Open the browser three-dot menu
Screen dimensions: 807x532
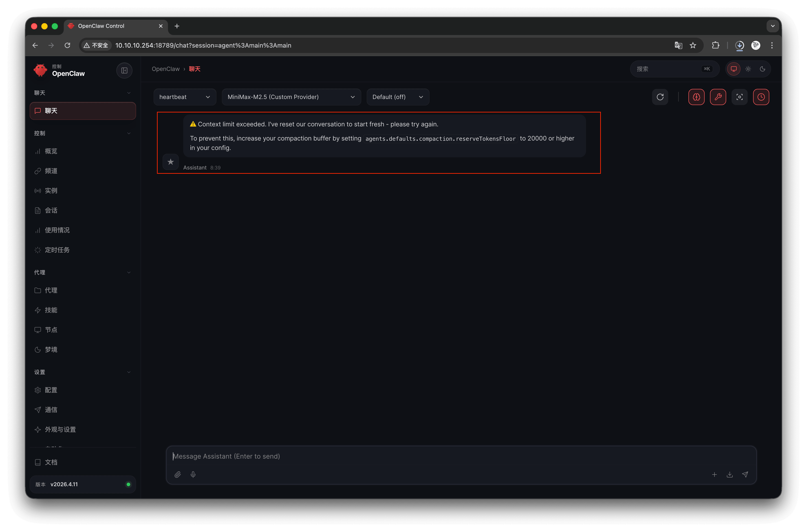click(x=772, y=46)
